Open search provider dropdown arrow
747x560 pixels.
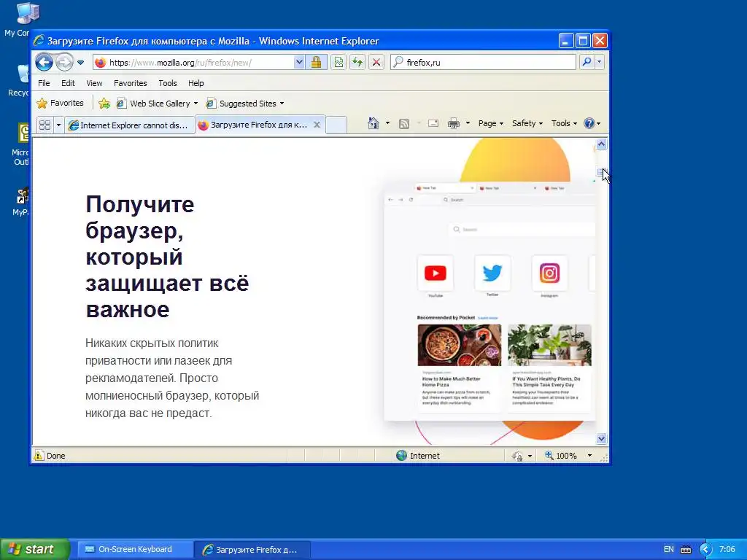click(x=600, y=62)
